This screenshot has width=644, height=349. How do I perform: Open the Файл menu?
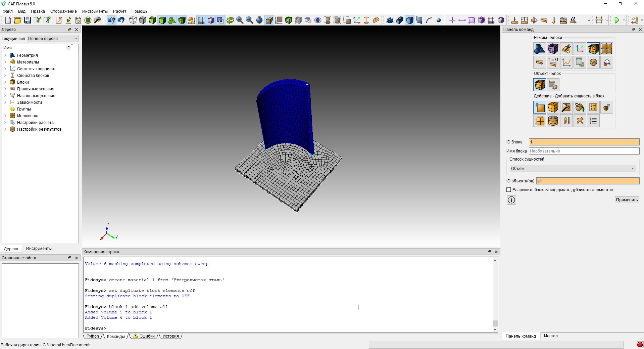[x=8, y=11]
